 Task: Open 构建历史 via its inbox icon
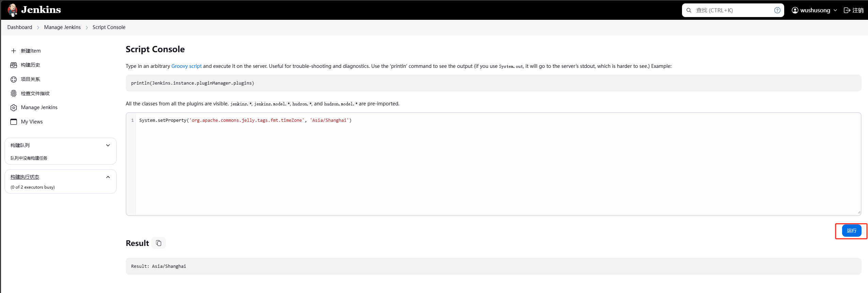pos(14,65)
